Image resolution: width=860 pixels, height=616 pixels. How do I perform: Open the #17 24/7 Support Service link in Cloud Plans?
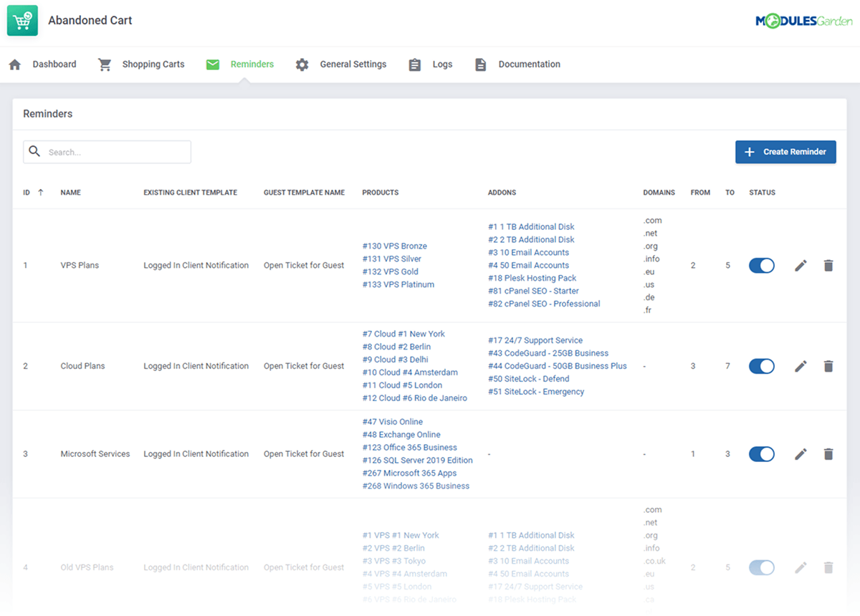pyautogui.click(x=535, y=341)
